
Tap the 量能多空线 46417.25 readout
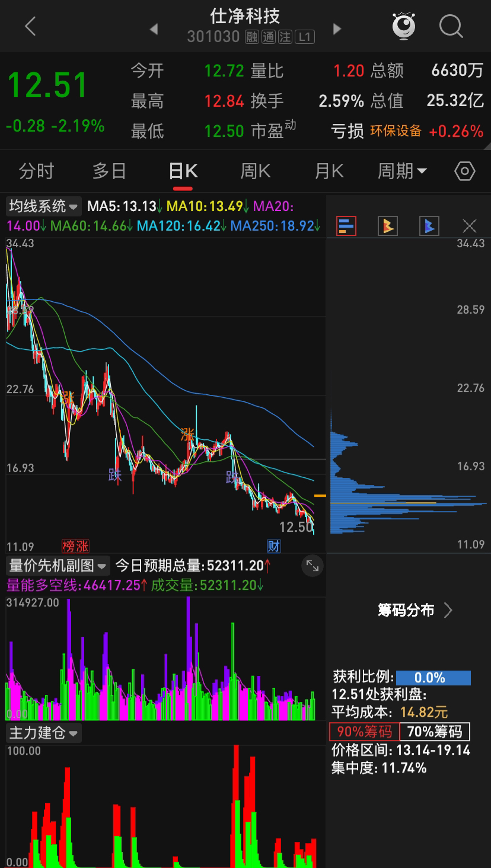(76, 586)
